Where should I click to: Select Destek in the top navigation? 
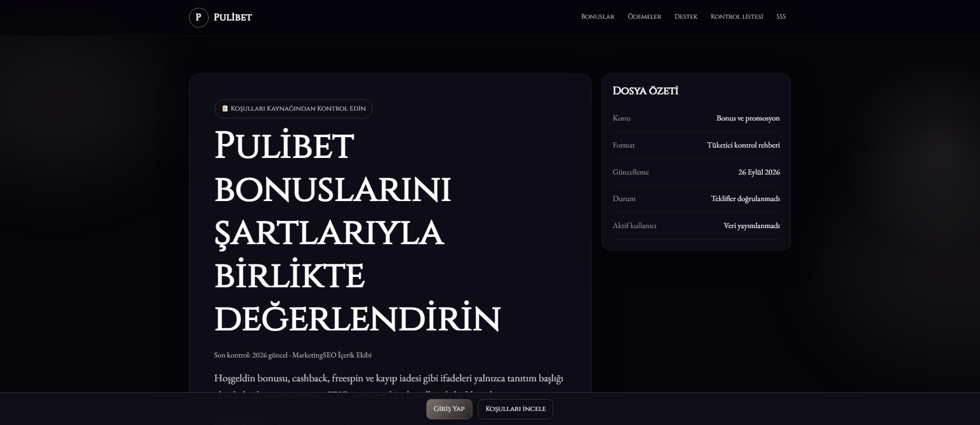click(686, 17)
